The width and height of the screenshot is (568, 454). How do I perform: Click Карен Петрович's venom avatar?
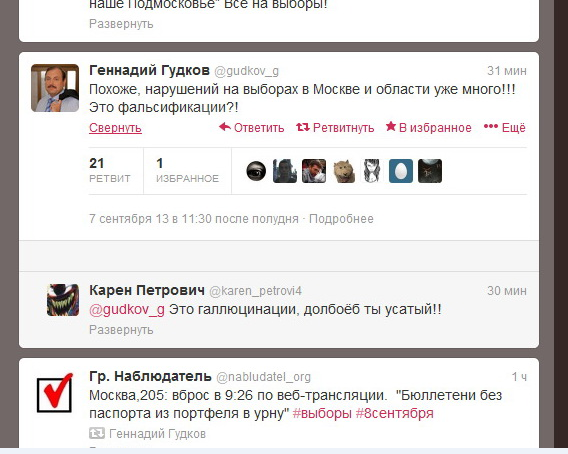pos(63,300)
